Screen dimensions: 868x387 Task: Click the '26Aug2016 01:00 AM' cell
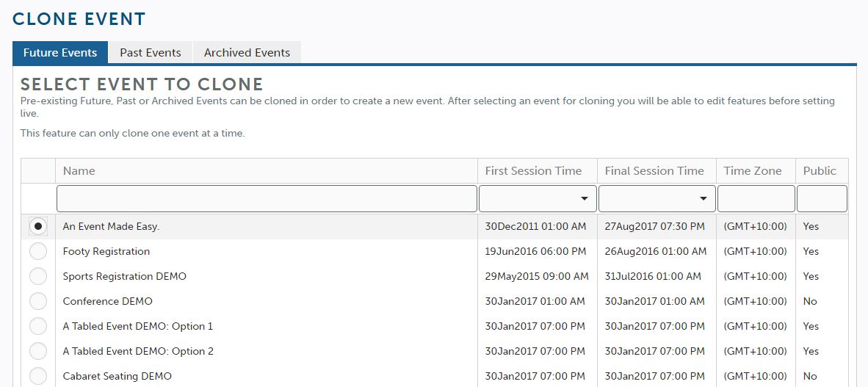(656, 251)
